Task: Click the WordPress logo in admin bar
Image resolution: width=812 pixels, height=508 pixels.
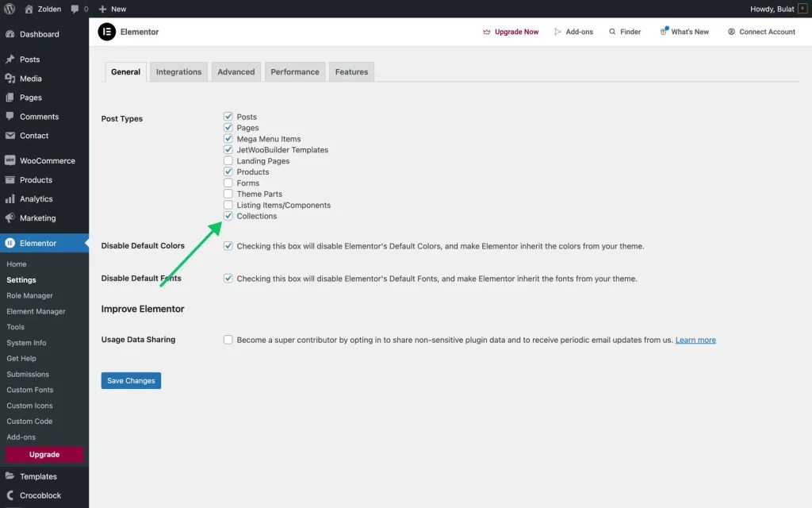Action: point(10,9)
